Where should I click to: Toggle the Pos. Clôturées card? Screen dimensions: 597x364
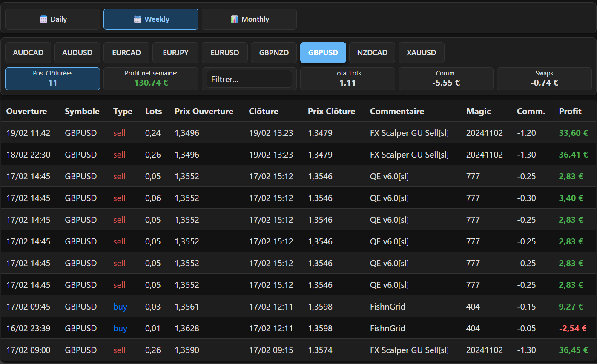tap(53, 79)
